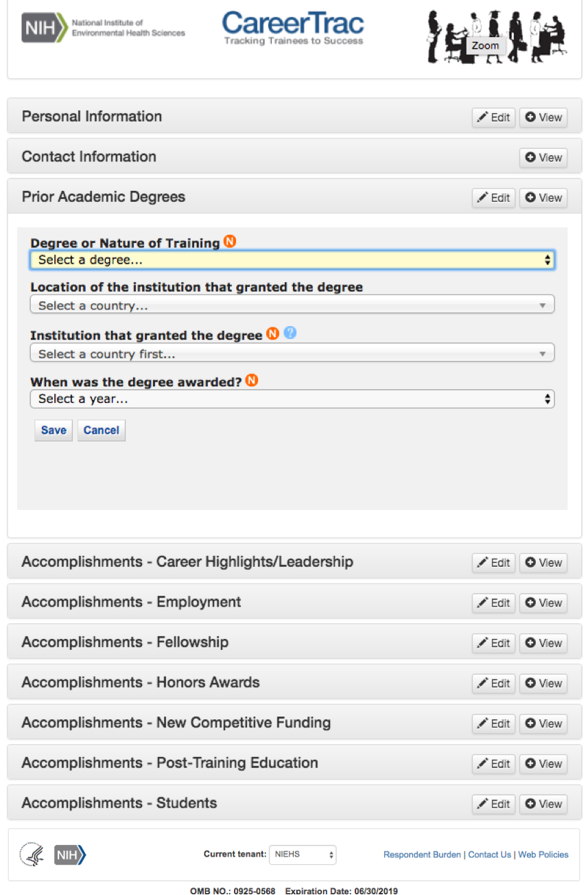Expand the Accomplishments - Employment section header
588x895 pixels.
click(131, 603)
